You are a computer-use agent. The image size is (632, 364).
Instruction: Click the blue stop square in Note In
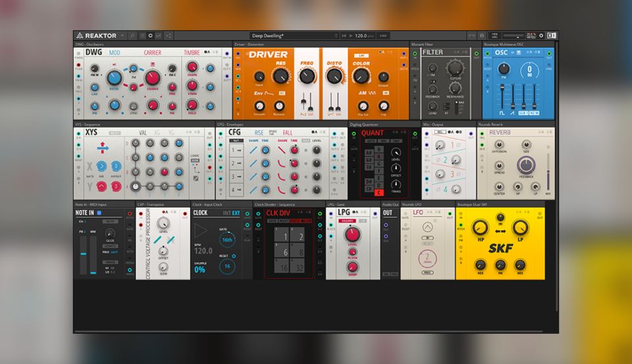click(99, 213)
